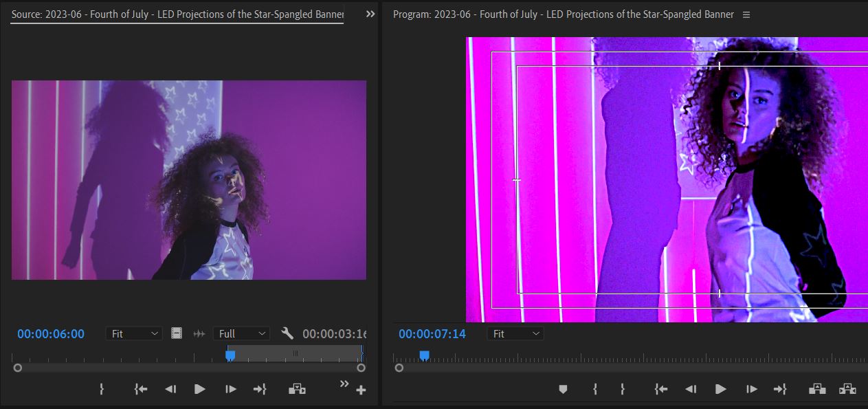Screen dimensions: 868x409
Task: Go to In point in Source monitor
Action: tap(141, 389)
